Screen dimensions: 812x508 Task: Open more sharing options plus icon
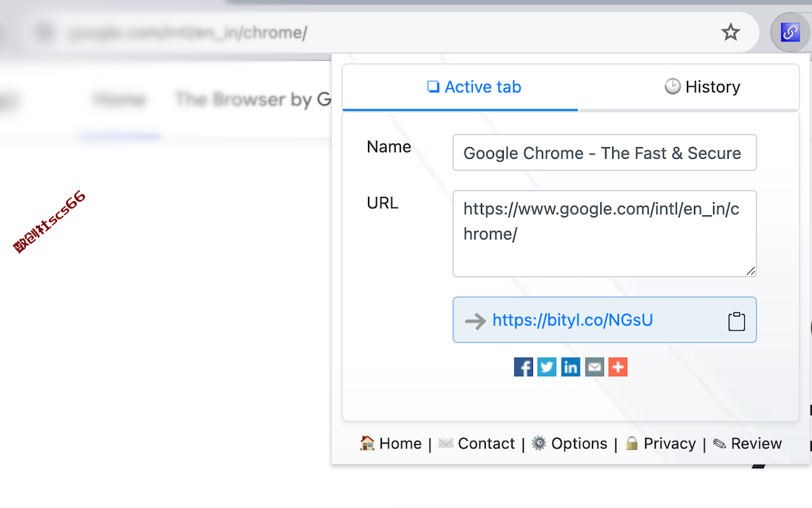[x=618, y=367]
